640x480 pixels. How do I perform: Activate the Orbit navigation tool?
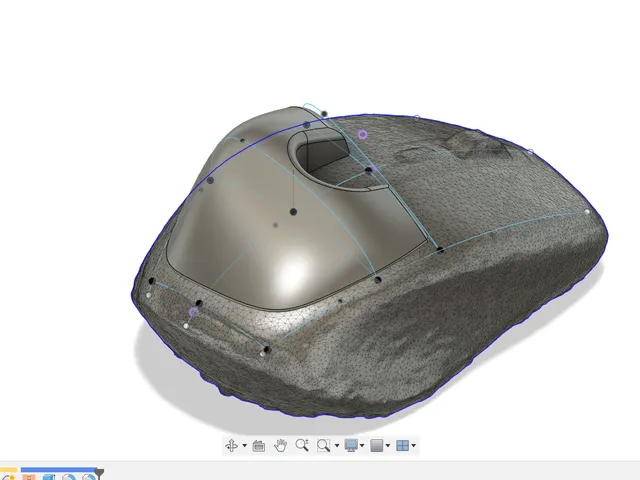pos(231,445)
